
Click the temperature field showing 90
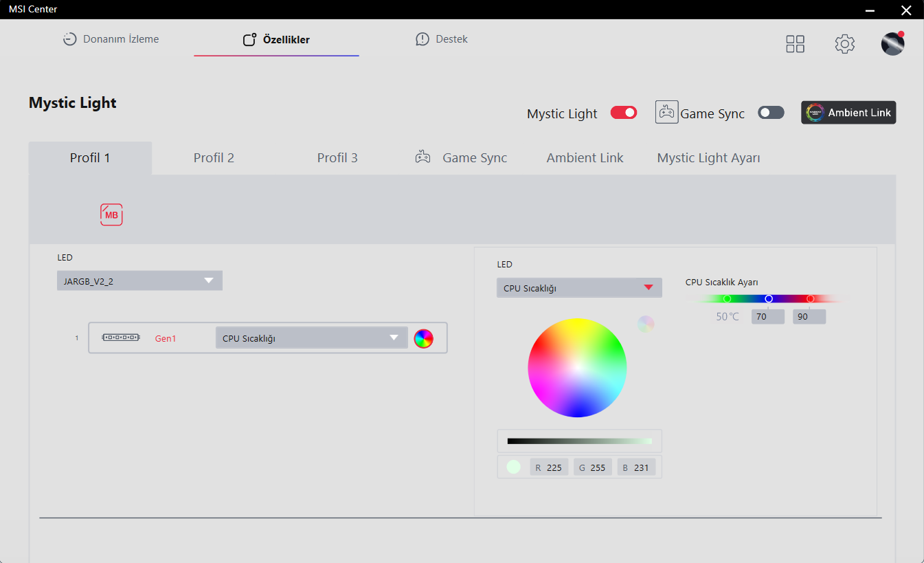(x=809, y=317)
